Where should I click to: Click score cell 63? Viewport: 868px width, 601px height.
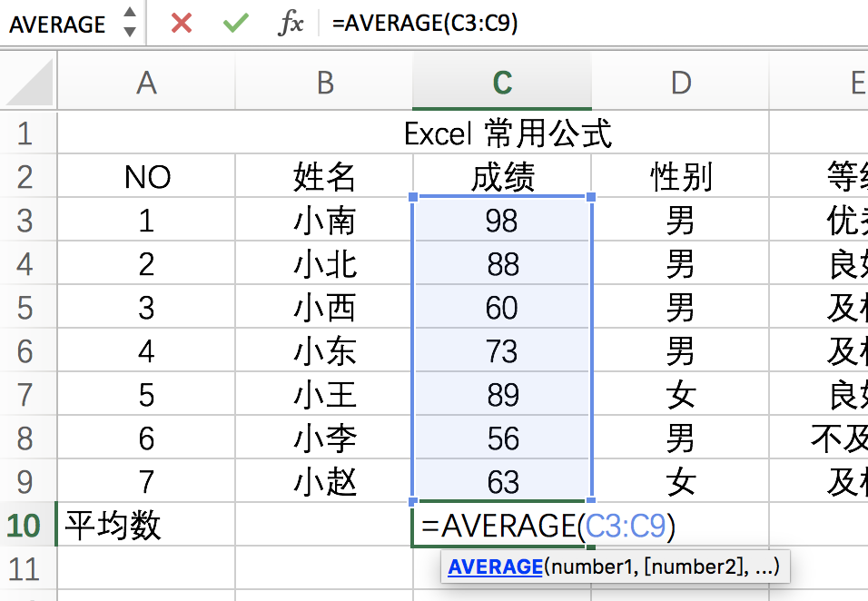(x=502, y=481)
